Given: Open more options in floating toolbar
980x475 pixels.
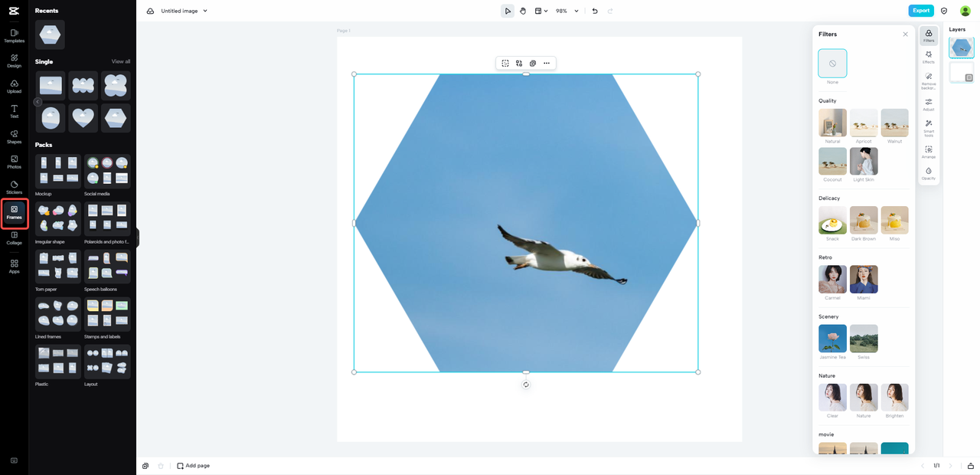Looking at the screenshot, I should [x=547, y=64].
